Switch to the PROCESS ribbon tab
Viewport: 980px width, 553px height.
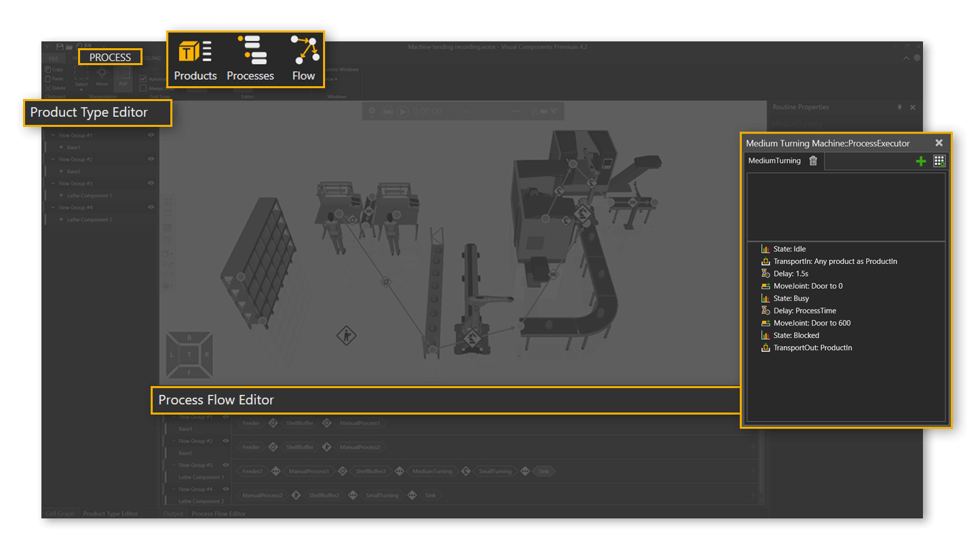pos(110,58)
